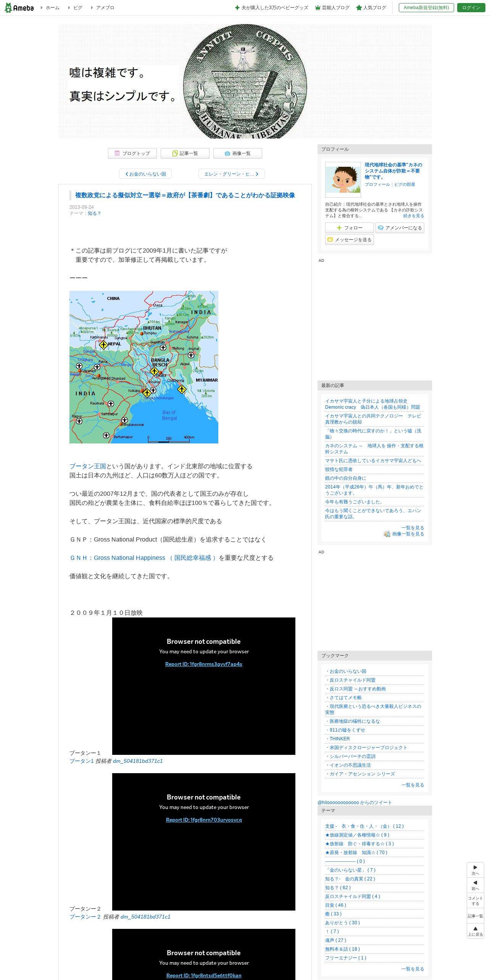Open theme 魂声 (27)
The width and height of the screenshot is (490, 980).
tap(336, 940)
